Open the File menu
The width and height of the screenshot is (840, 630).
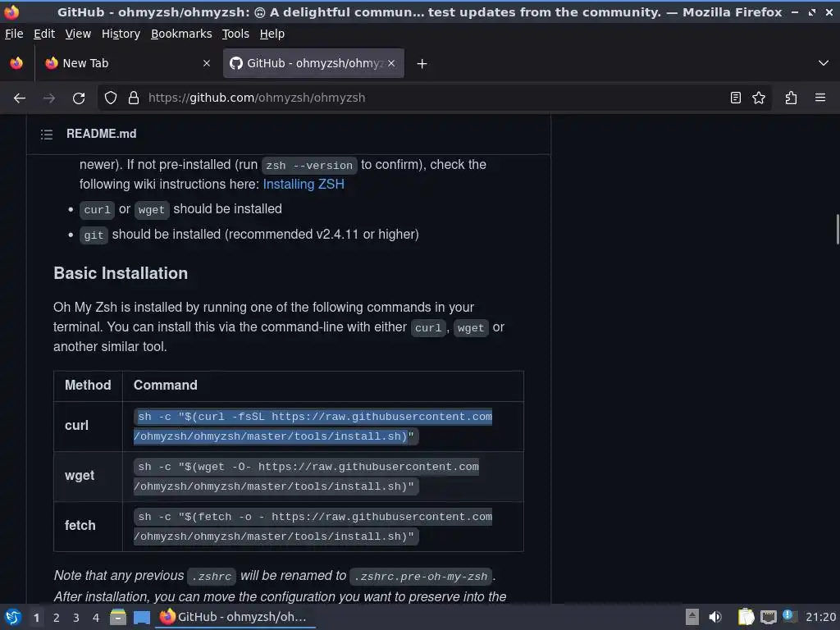pos(14,34)
